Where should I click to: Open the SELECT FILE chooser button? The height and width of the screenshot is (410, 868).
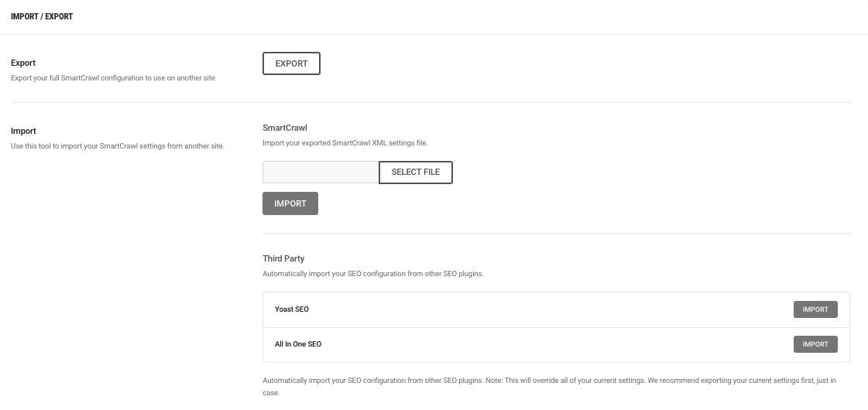(x=416, y=172)
